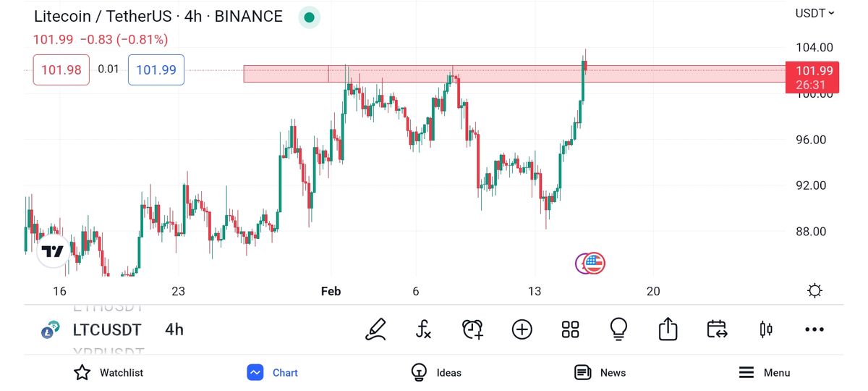868x391 pixels.
Task: Tap the plus add-symbol icon
Action: coord(522,329)
